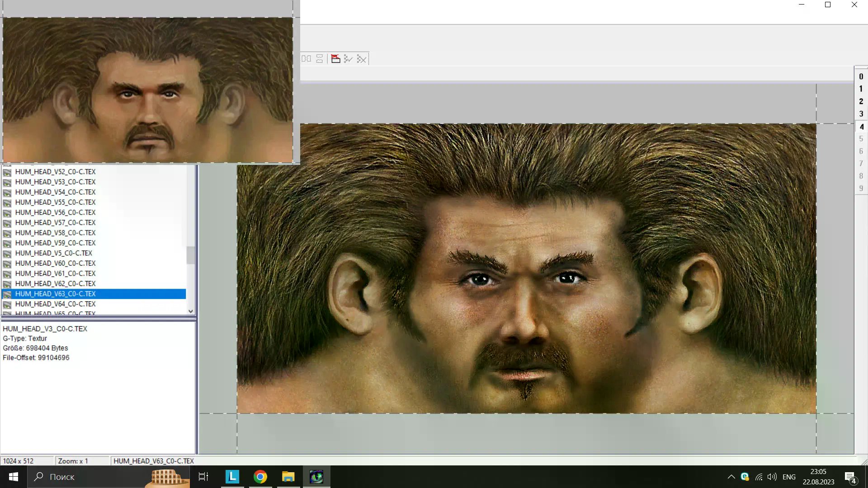
Task: Choose mipmap level 2 on right ruler
Action: tap(861, 101)
